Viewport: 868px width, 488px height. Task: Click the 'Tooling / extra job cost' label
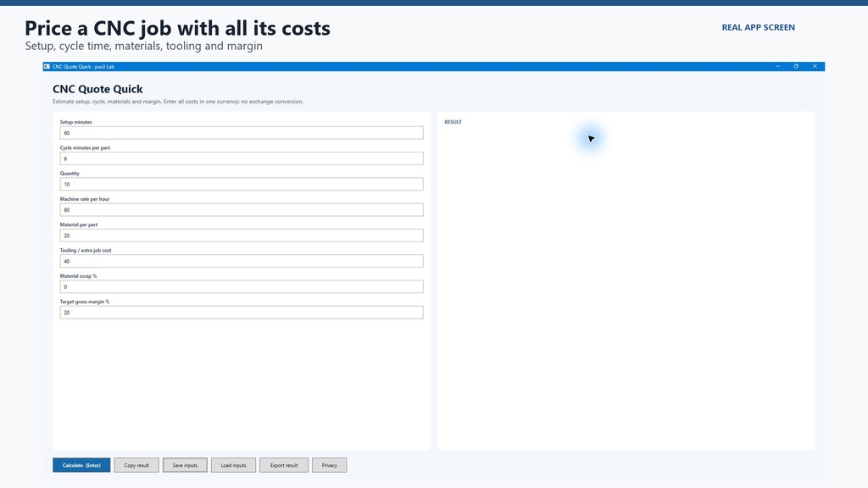pyautogui.click(x=86, y=250)
